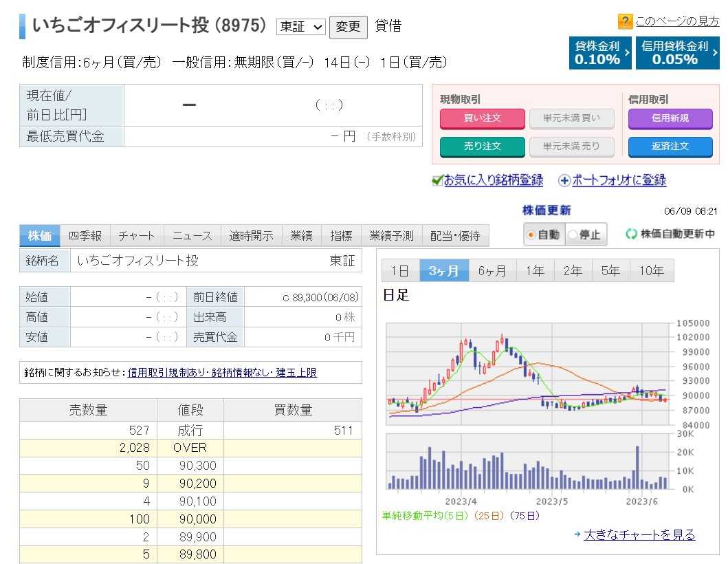Click the 90,100 price in order book
728x564 pixels.
click(197, 501)
